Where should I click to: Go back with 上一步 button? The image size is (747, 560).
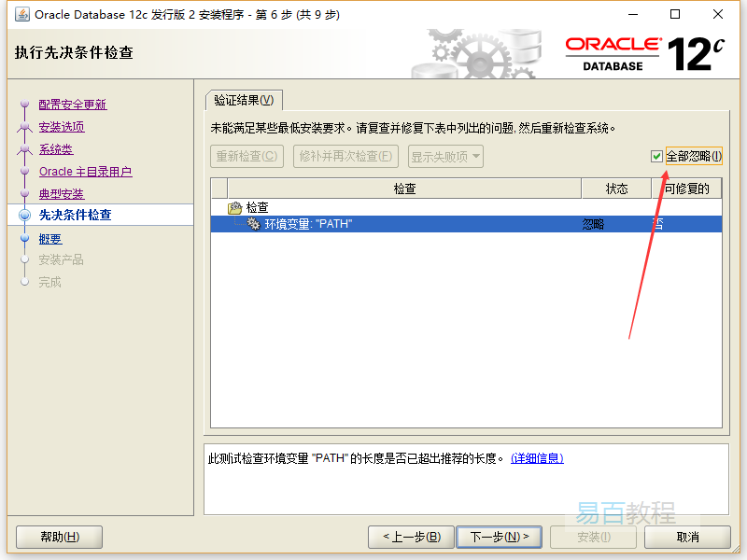pos(410,537)
